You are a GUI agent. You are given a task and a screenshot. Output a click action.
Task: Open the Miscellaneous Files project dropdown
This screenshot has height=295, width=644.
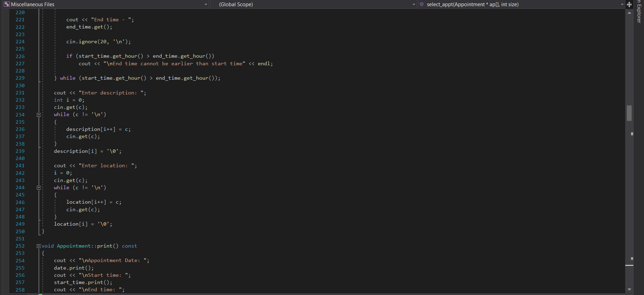point(206,4)
